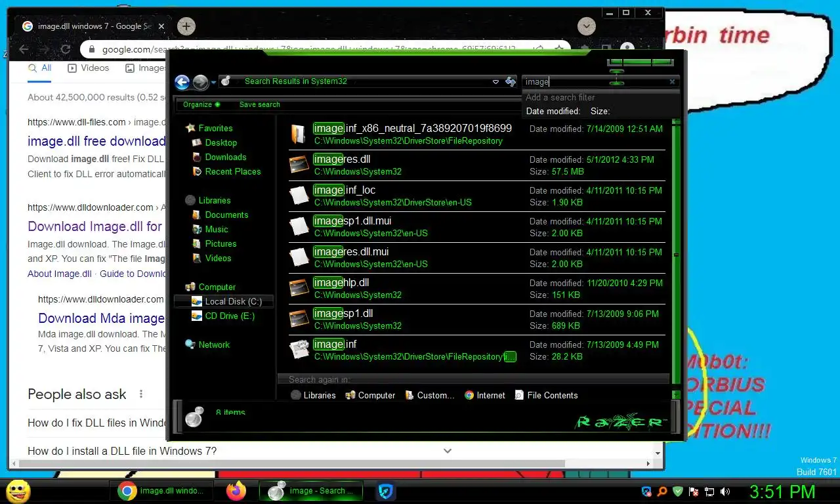The image size is (840, 504).
Task: Click the 11/20/2010 4:29 PM date value
Action: coord(624,283)
